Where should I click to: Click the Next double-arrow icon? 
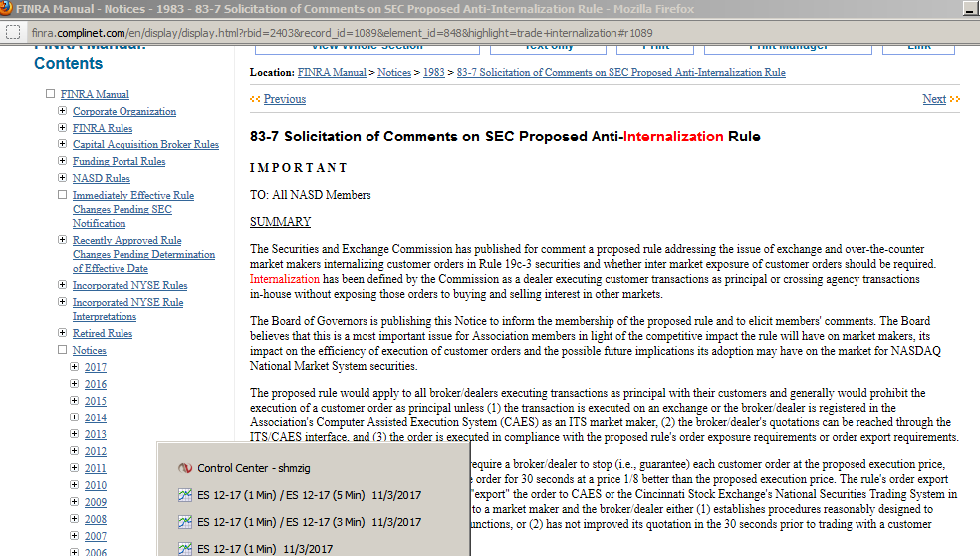[954, 99]
